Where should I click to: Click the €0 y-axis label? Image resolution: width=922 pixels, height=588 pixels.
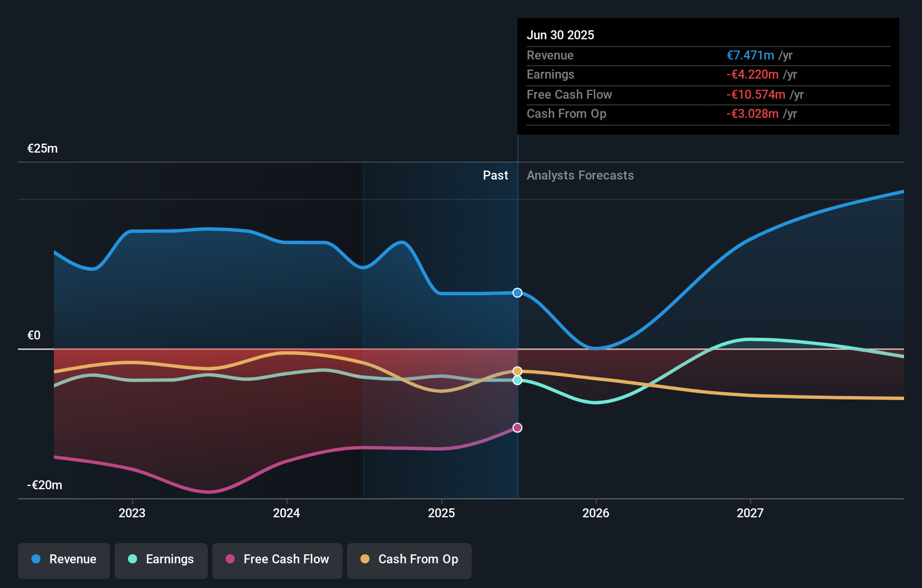(x=34, y=336)
